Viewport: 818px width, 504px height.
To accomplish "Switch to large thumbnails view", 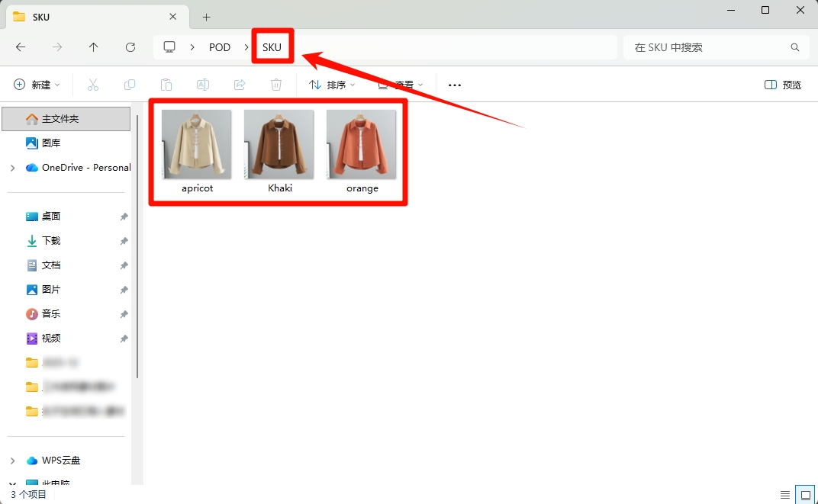I will point(804,495).
